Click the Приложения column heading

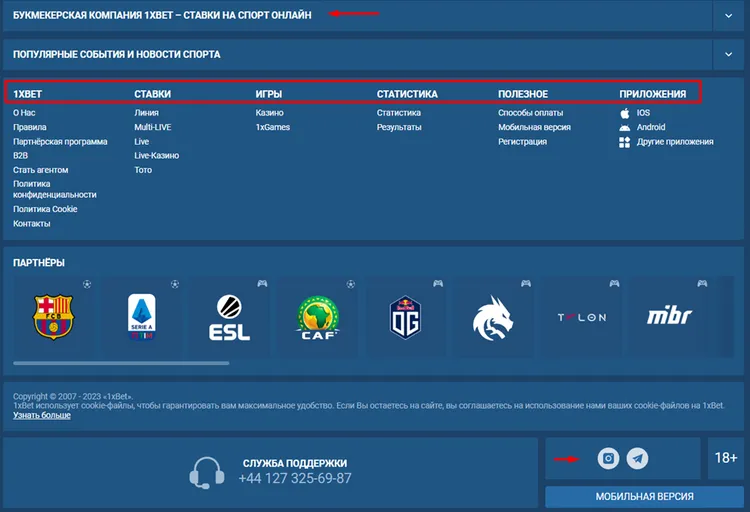[652, 94]
